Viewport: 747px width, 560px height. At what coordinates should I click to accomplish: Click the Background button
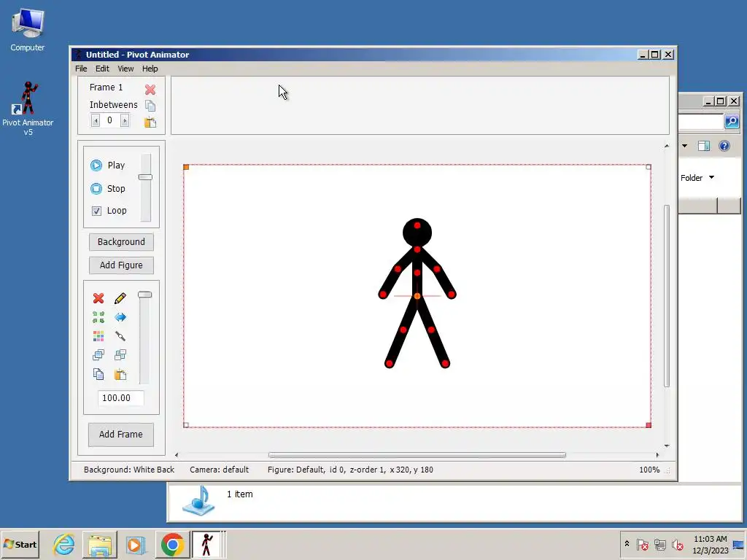pyautogui.click(x=121, y=242)
